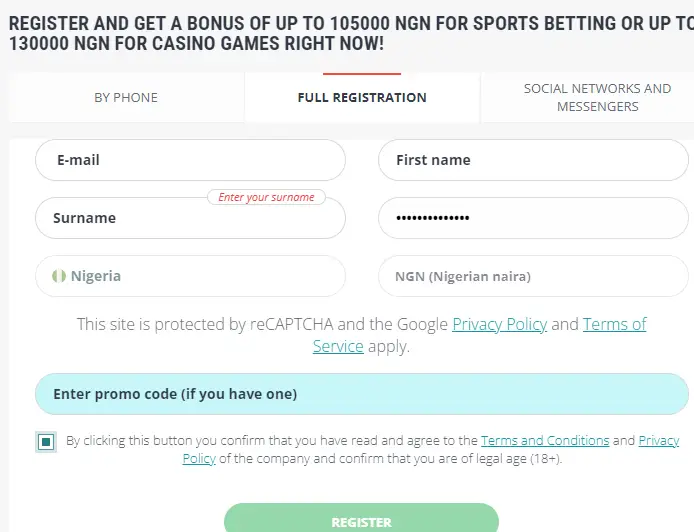Switch to the By Phone tab
The height and width of the screenshot is (532, 694).
click(x=126, y=98)
